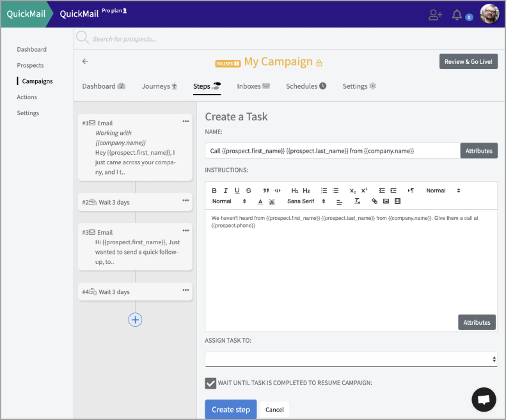Apply italic formatting in the editor

[226, 191]
